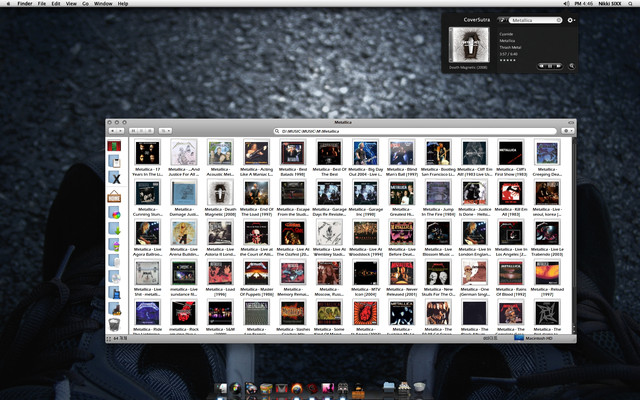Screen dimensions: 640x400
Task: Select folder Metallica - Creeping Dea...
Action: coord(547,158)
